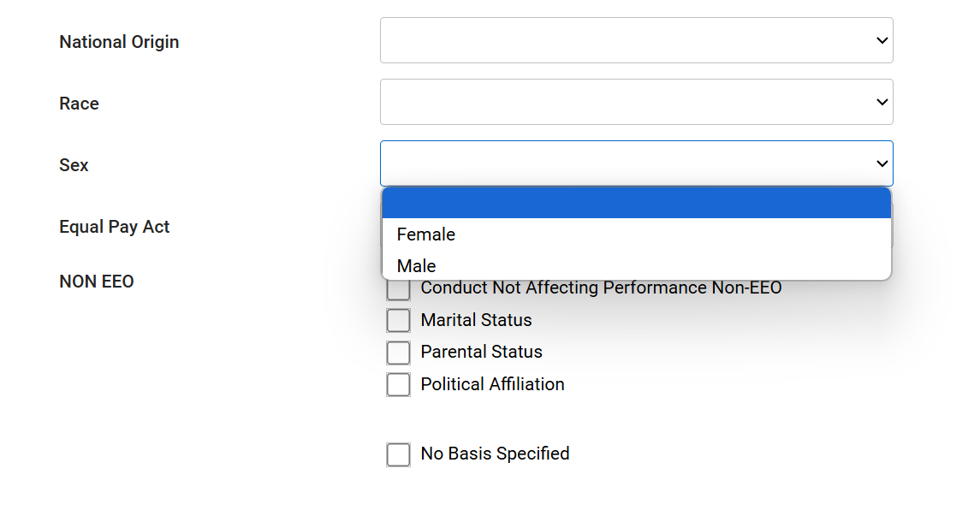
Task: Click the No Basis Specified label text
Action: coord(495,454)
